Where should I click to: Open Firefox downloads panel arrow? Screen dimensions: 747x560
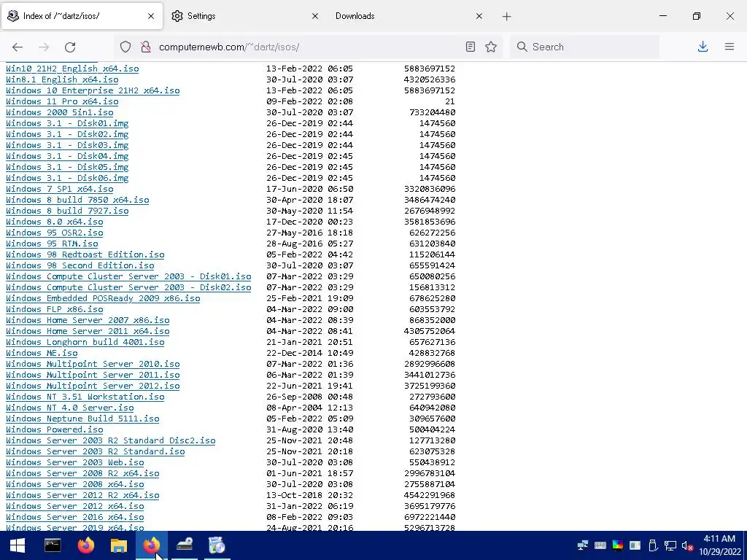[703, 47]
